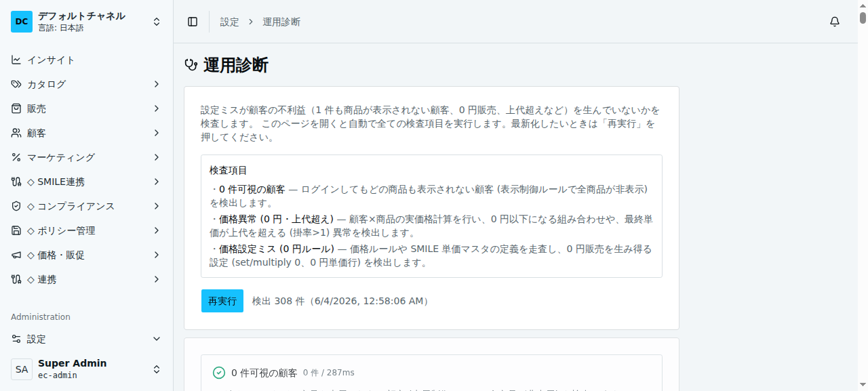This screenshot has height=391, width=868.
Task: Click the デフォルトチャネル channel name
Action: point(81,16)
